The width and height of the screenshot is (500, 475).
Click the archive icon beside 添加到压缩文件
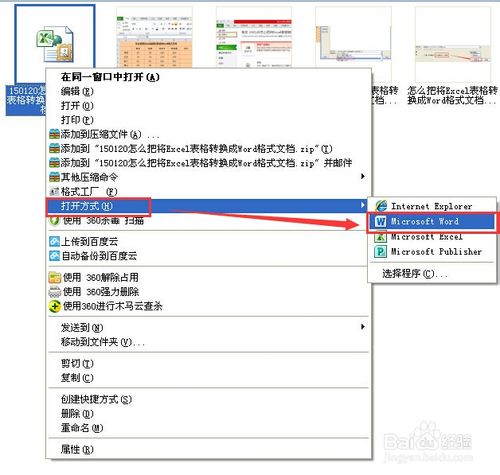54,134
